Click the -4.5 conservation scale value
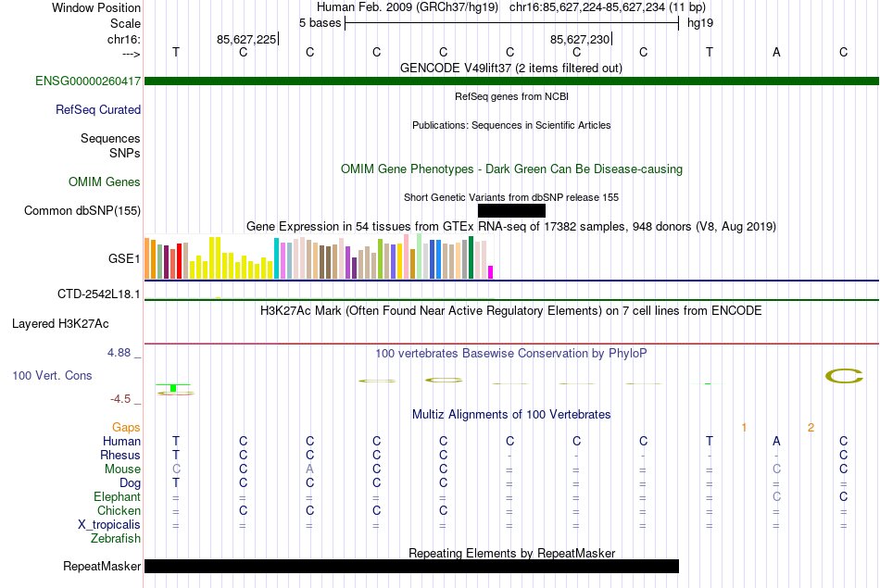The width and height of the screenshot is (880, 588). pyautogui.click(x=120, y=399)
